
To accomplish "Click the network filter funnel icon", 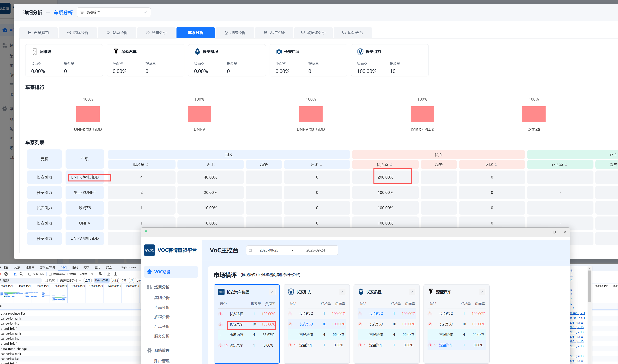I will 15,274.
